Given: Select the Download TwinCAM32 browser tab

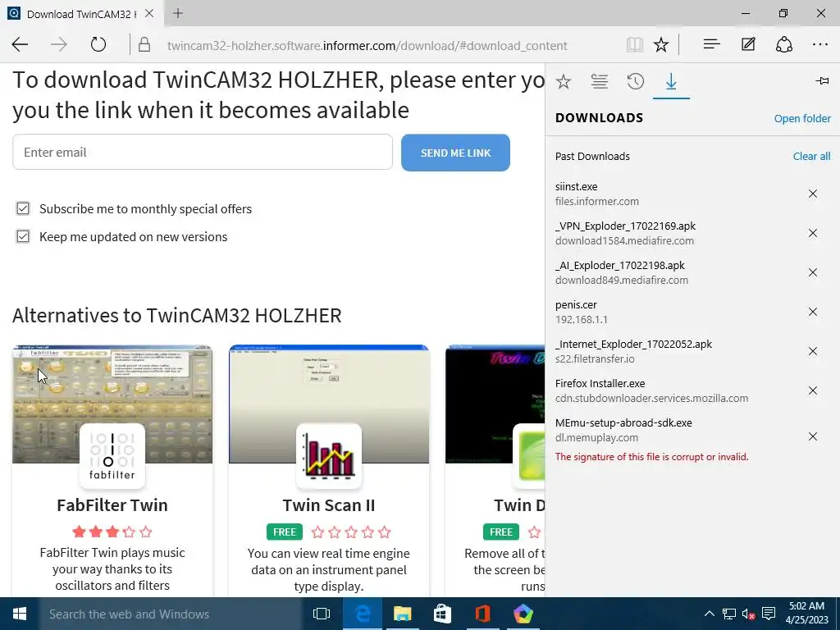Looking at the screenshot, I should tap(81, 13).
